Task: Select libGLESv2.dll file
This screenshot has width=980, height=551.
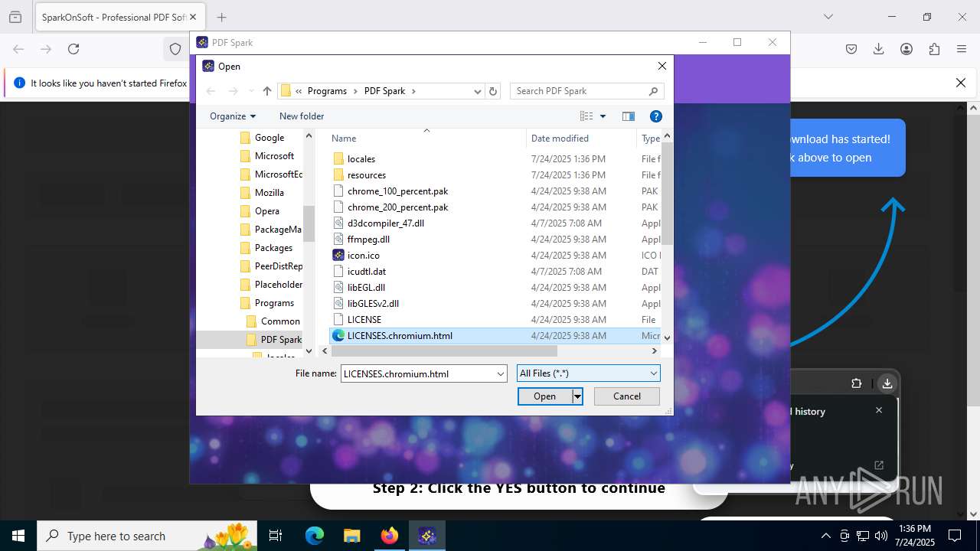Action: tap(373, 304)
